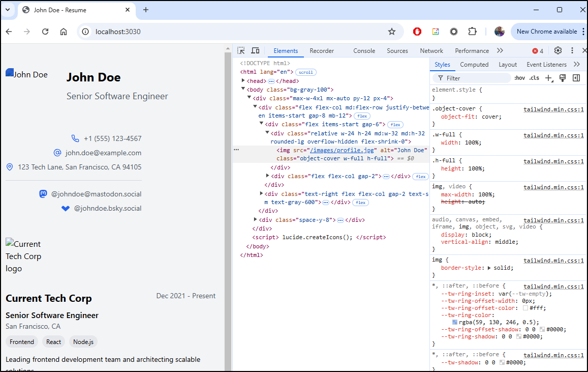Switch to the Layout tab
Image resolution: width=588 pixels, height=372 pixels.
point(508,65)
